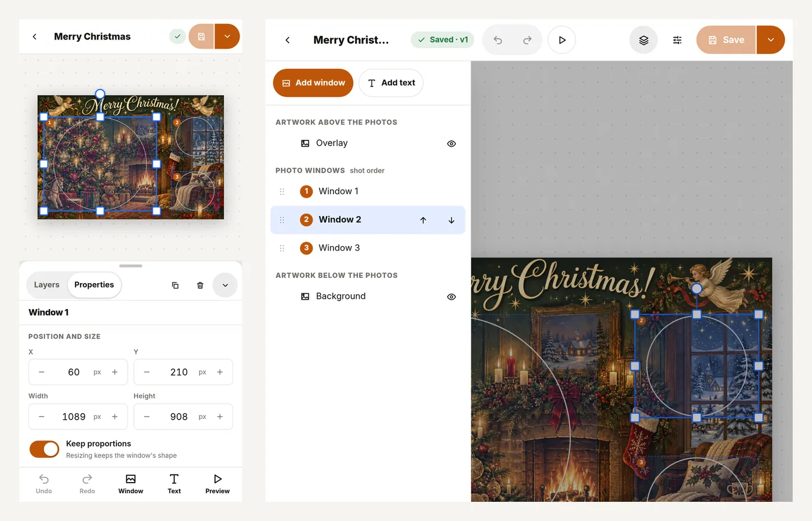The image size is (812, 521).
Task: Duplicate Window 1 with the copy icon
Action: 175,285
